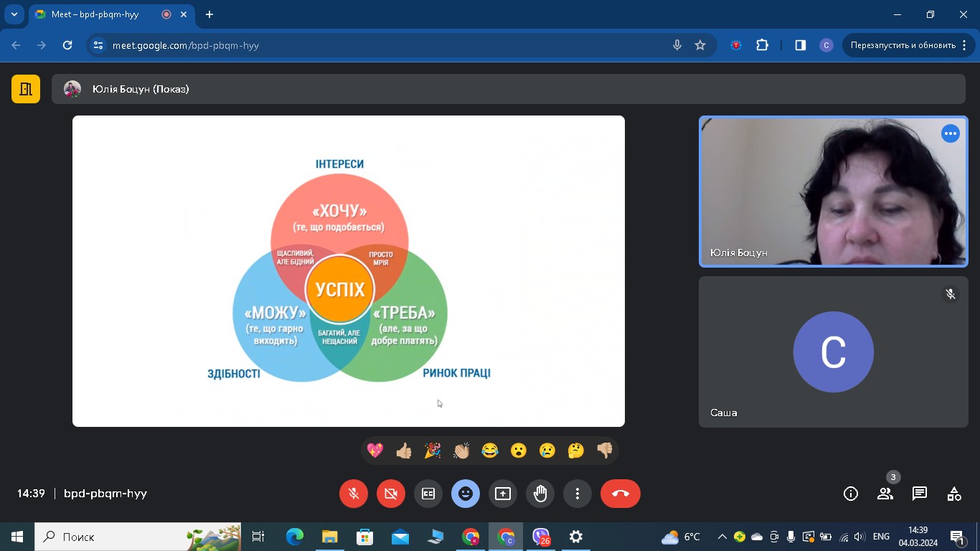The image size is (980, 551).
Task: Select the Meet bpd-pbqm-hyy browser tab
Action: point(100,14)
